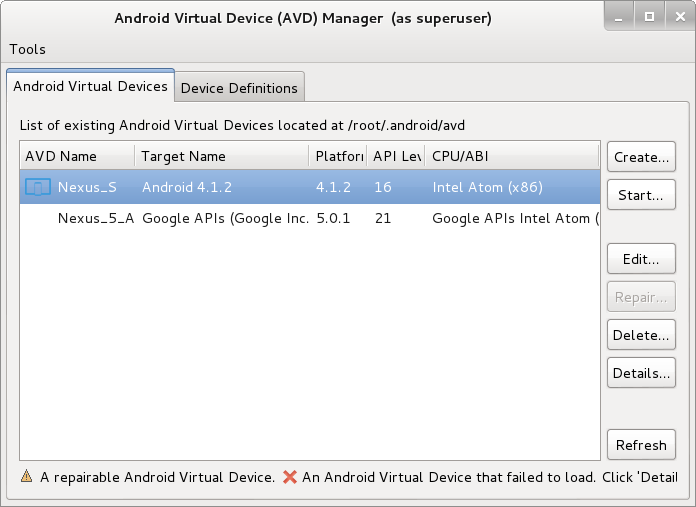Click the Google APIs (Google Inc. target cell
The width and height of the screenshot is (696, 507).
coord(225,218)
